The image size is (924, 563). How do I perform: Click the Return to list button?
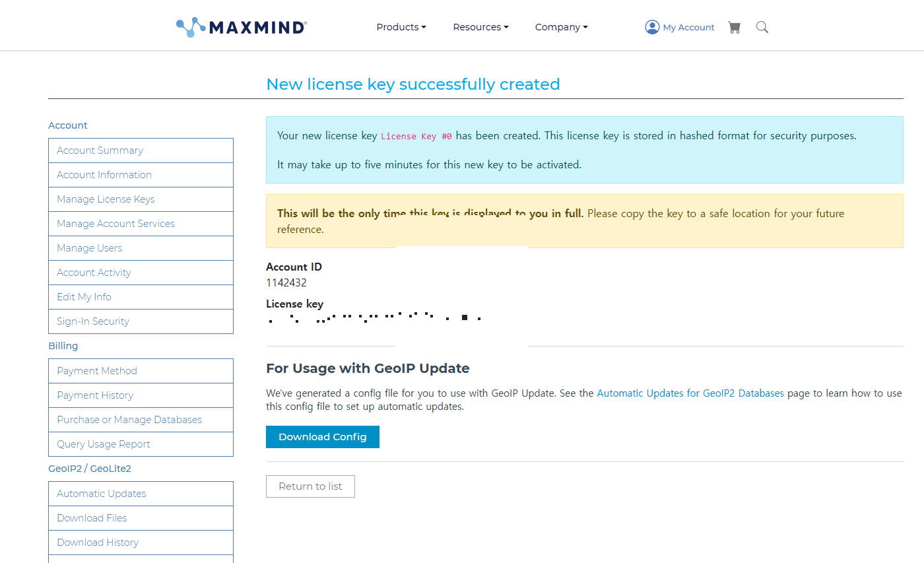310,486
